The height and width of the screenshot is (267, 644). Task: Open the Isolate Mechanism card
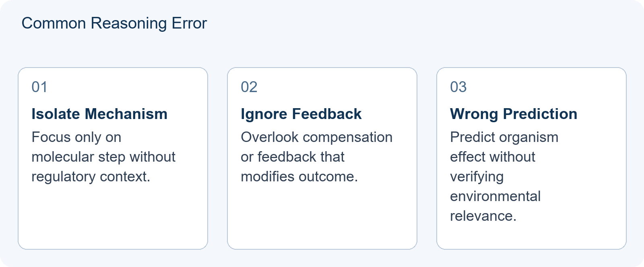[x=113, y=158]
